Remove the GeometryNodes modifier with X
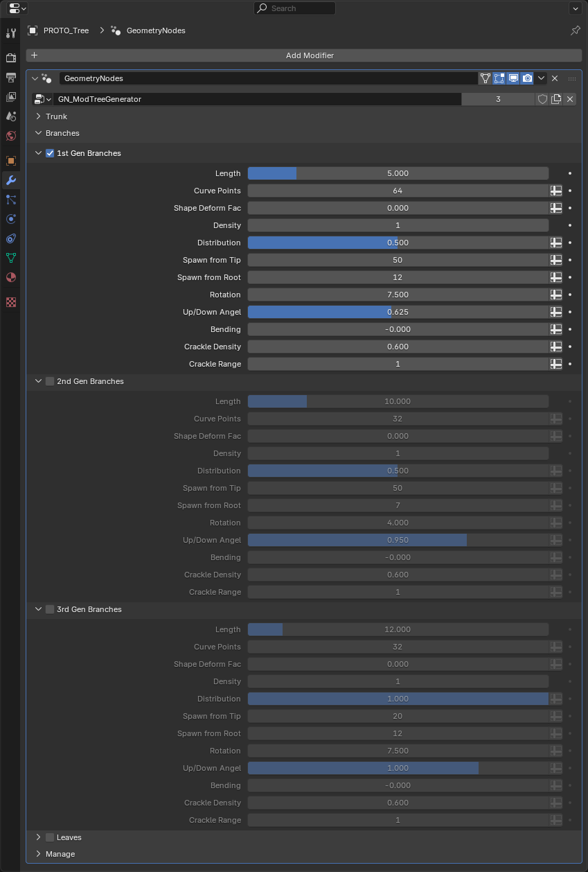588x872 pixels. [555, 78]
